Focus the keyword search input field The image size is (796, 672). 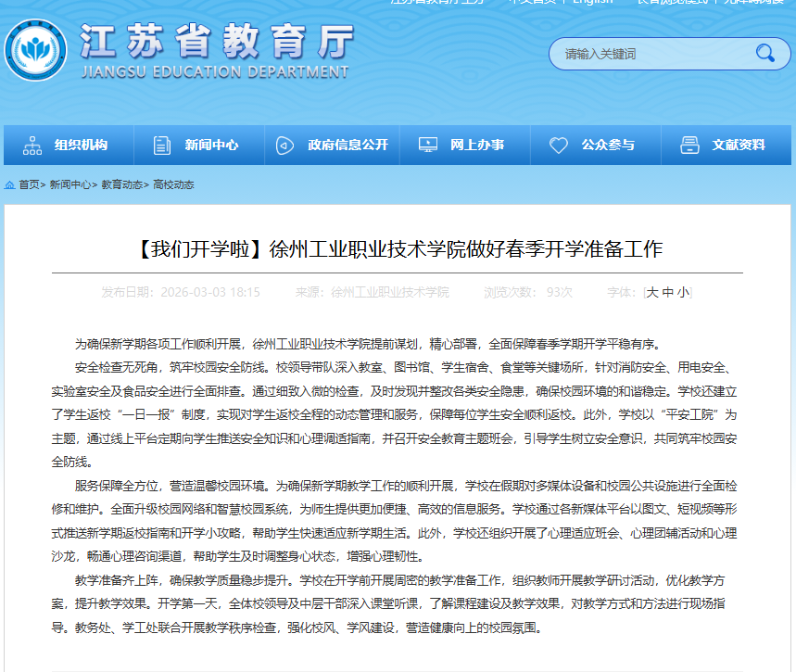point(649,54)
